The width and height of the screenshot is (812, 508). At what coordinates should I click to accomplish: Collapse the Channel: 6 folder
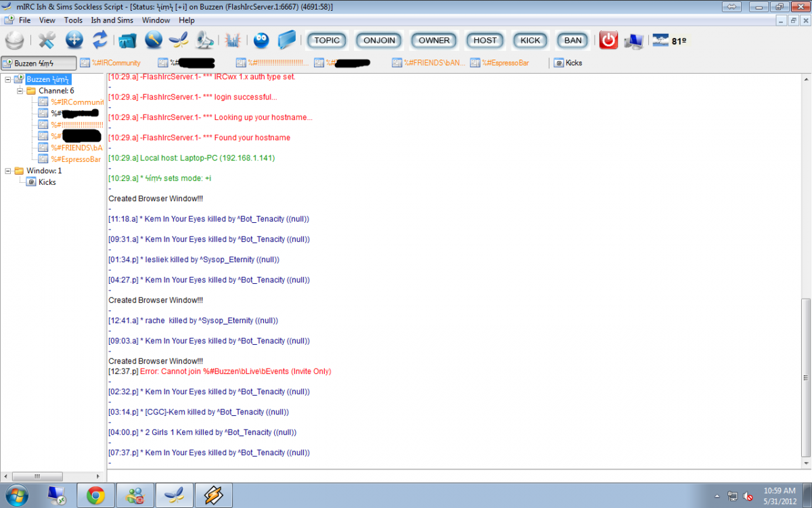click(x=20, y=91)
